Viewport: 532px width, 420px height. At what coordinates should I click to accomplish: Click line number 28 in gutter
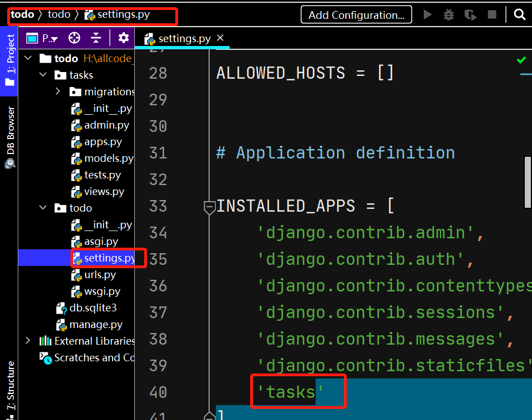point(158,73)
